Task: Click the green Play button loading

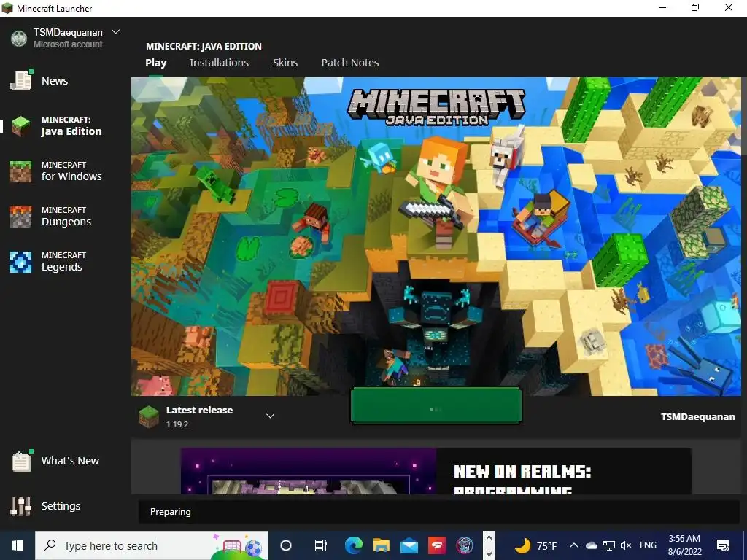Action: [436, 405]
